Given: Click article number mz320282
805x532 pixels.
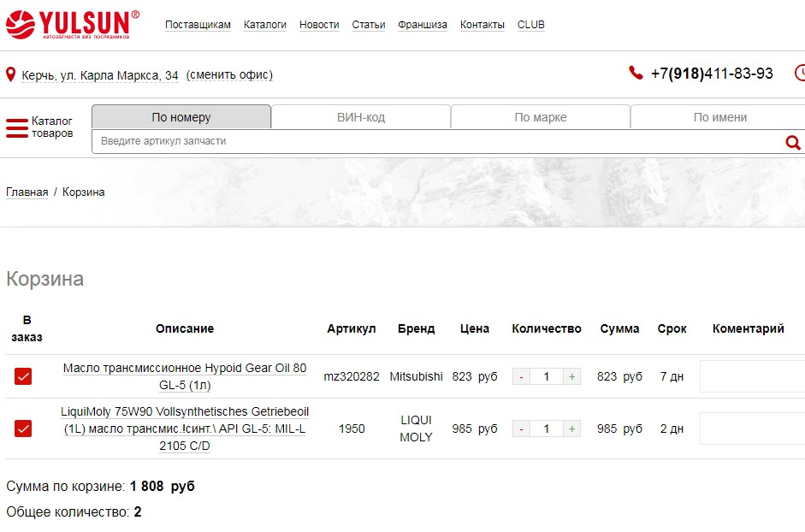Looking at the screenshot, I should (352, 376).
